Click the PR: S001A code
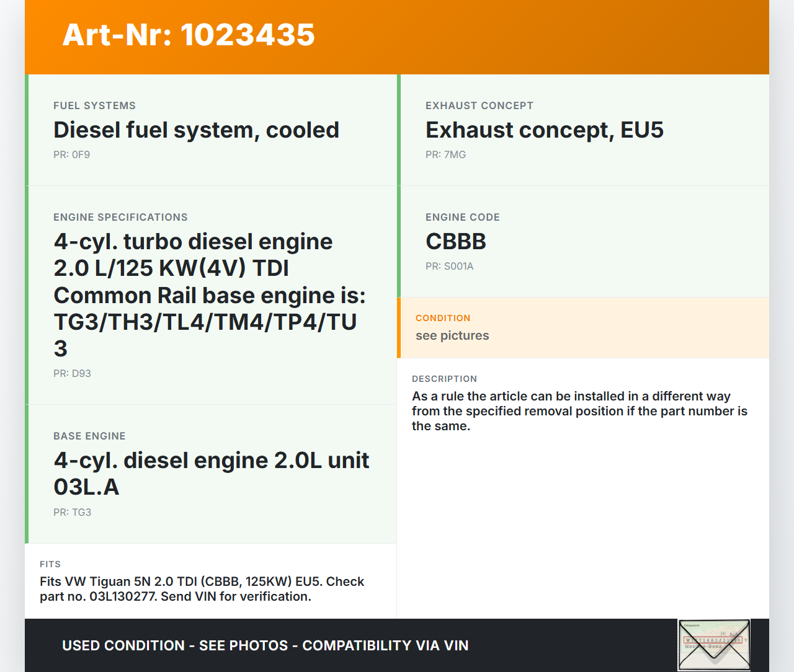794x672 pixels. [449, 267]
